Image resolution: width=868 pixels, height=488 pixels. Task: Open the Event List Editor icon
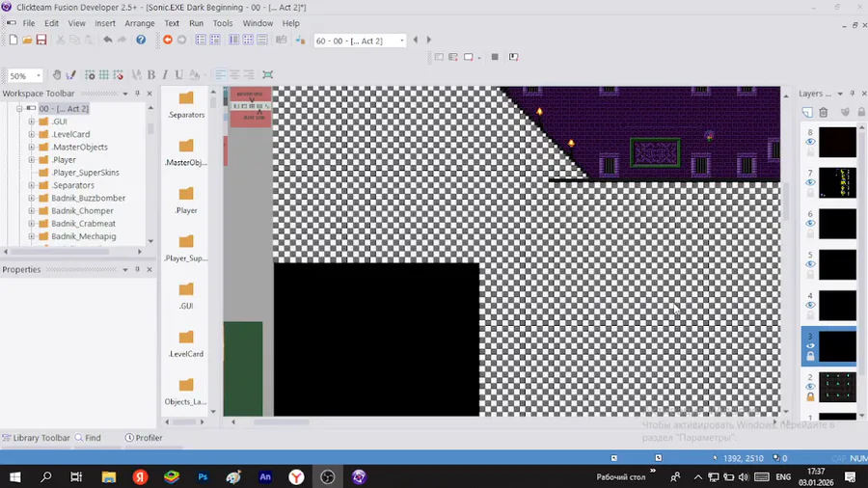coord(261,40)
